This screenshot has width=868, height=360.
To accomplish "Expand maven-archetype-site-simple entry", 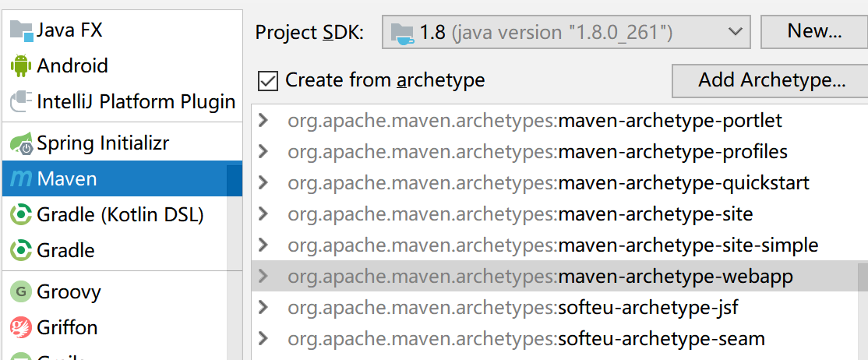I will pos(263,244).
